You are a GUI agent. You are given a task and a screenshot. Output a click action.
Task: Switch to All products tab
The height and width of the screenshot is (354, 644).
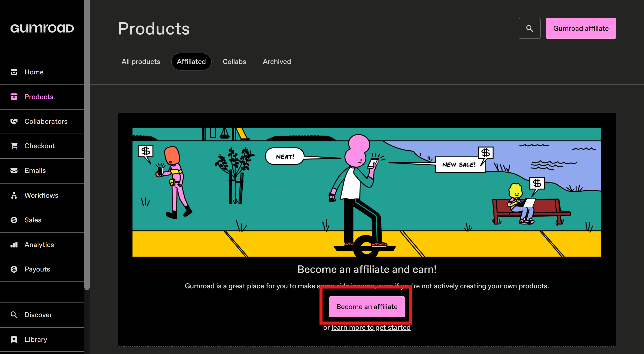coord(141,62)
